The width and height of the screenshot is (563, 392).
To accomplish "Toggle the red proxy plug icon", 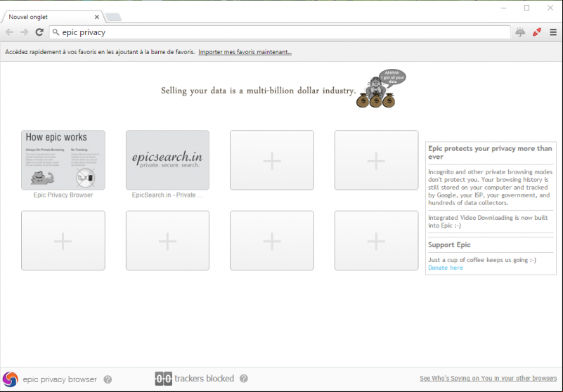I will tap(537, 32).
